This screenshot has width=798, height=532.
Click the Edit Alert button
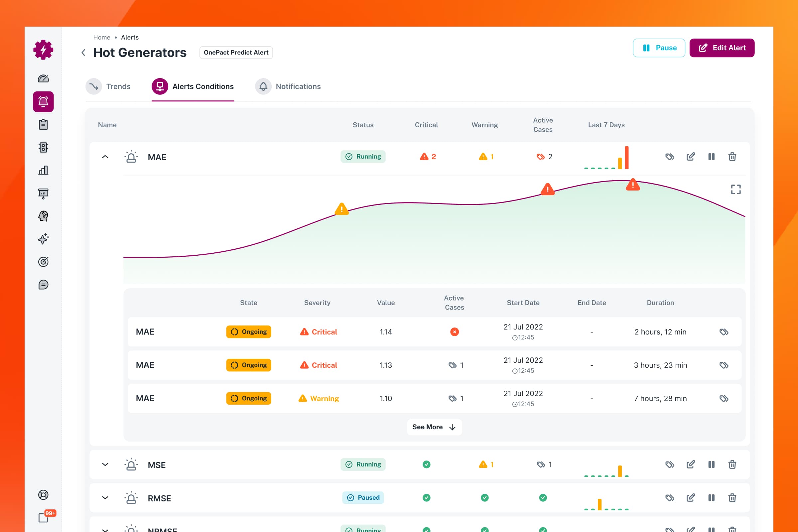[722, 48]
